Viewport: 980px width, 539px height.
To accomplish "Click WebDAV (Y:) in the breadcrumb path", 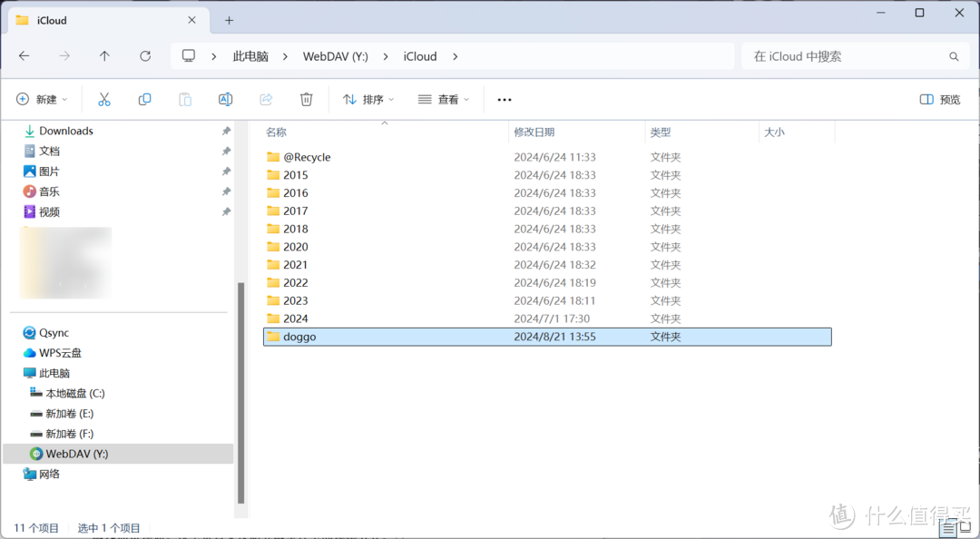I will tap(335, 56).
